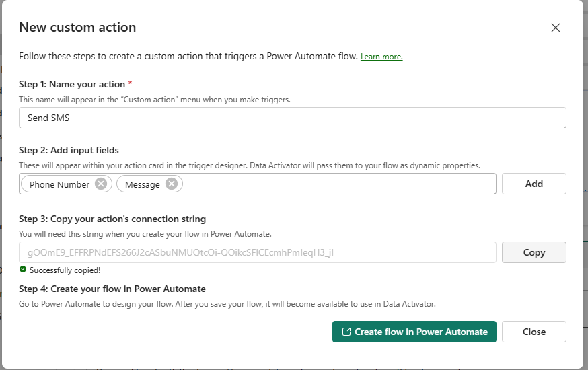Click the connection string text field

[258, 252]
